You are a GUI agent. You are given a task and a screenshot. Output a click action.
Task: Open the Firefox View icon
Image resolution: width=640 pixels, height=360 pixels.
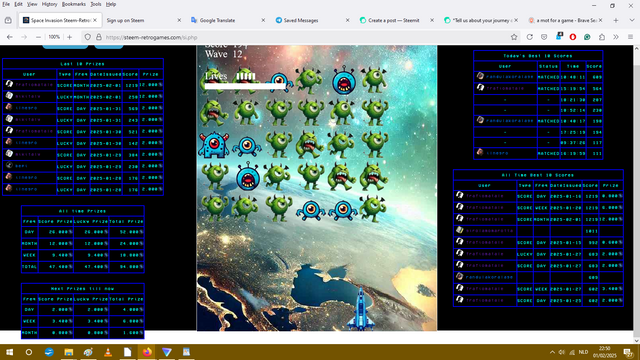click(x=8, y=20)
